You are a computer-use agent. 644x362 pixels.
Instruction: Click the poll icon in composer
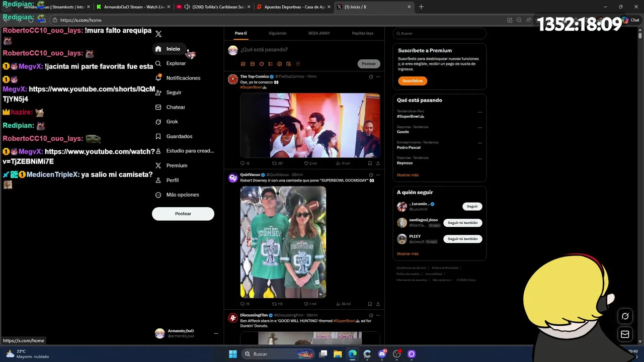[x=270, y=64]
